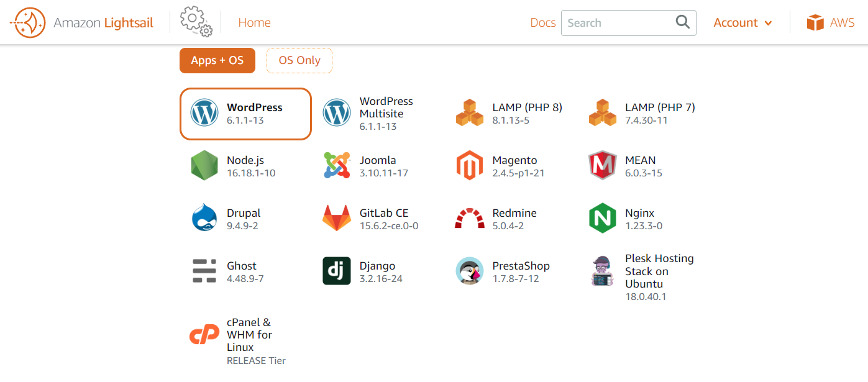Switch to OS Only blueprints
This screenshot has height=382, width=868.
(299, 60)
